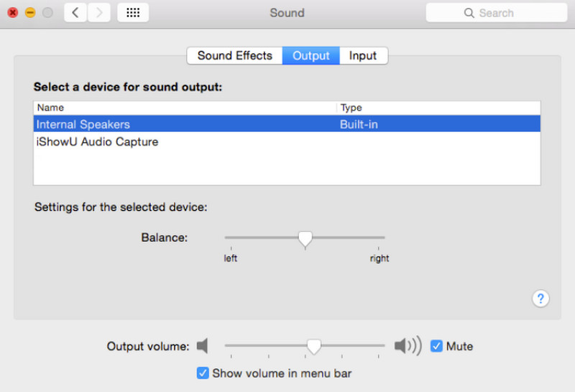Open the help question mark button
This screenshot has height=392, width=575.
[540, 298]
